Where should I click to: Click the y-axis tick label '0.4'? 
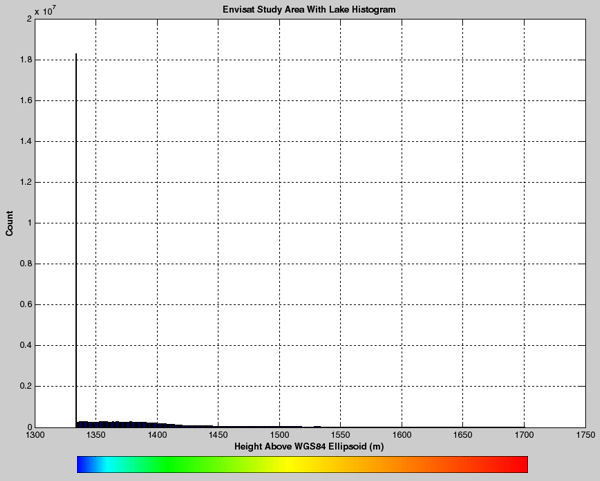tap(26, 346)
